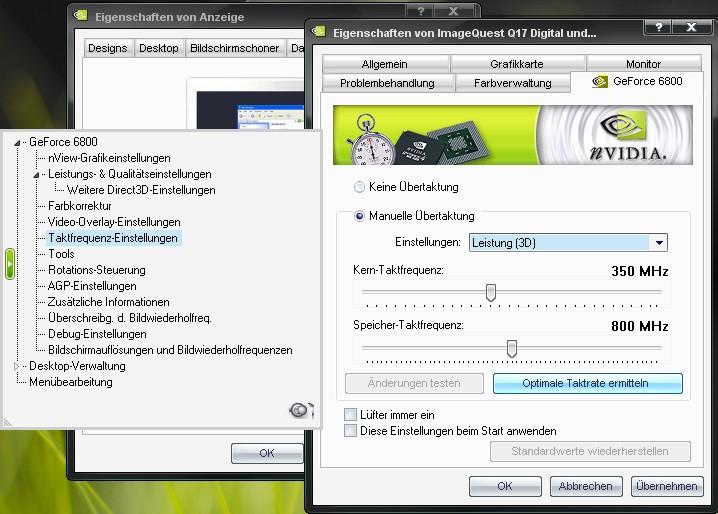Click OK in the ImageQuest properties dialog
This screenshot has height=514, width=718.
[x=505, y=486]
